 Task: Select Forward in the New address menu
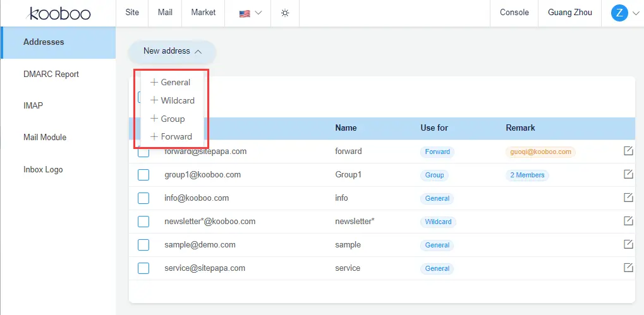tap(171, 136)
